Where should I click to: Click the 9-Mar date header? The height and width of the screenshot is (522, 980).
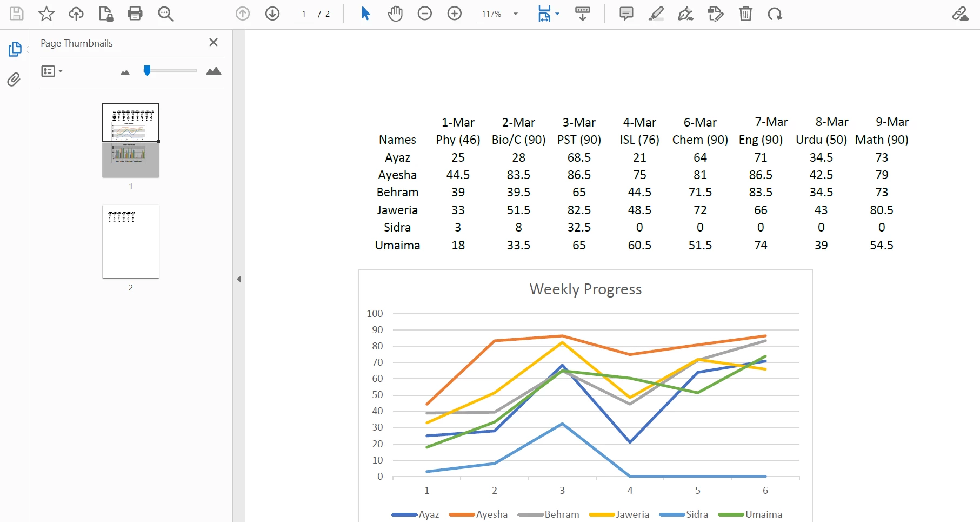[892, 122]
